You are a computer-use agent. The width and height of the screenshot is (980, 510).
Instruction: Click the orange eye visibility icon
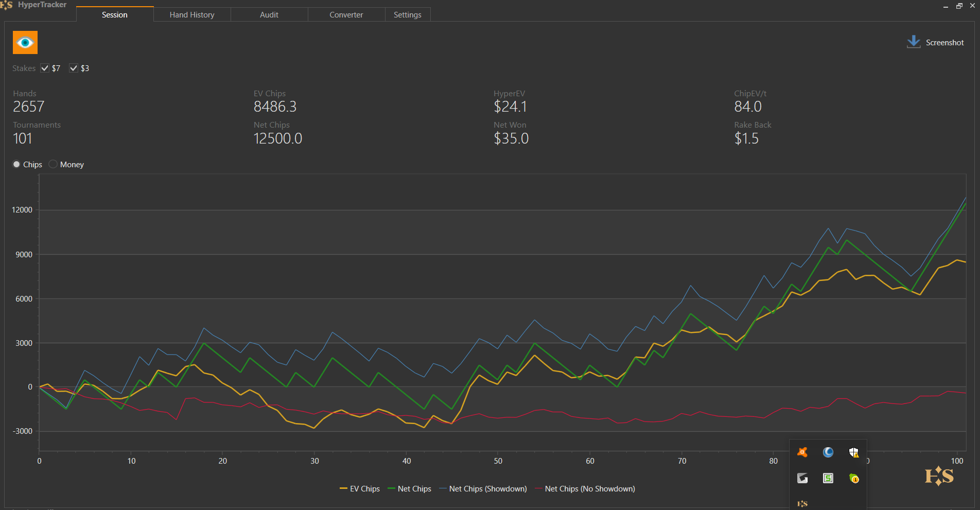25,42
